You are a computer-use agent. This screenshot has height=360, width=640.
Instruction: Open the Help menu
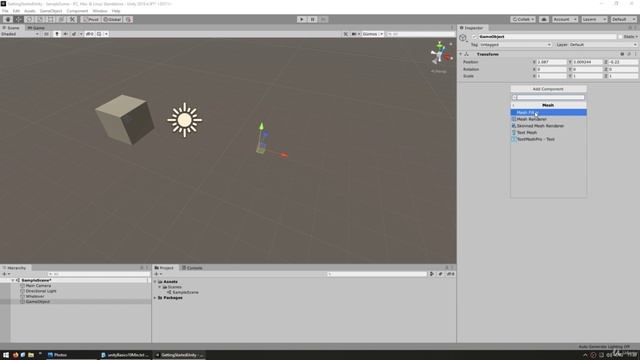(116, 11)
